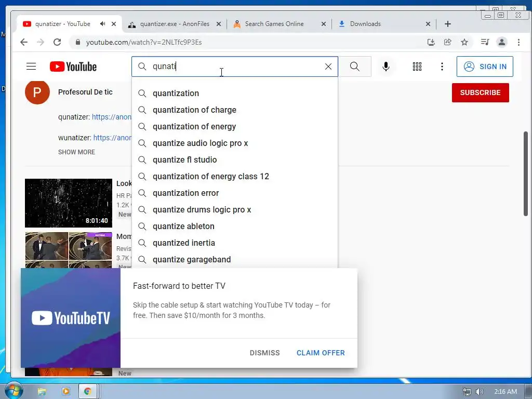Open the YouTube hamburger guide menu
Image resolution: width=532 pixels, height=399 pixels.
tap(31, 66)
